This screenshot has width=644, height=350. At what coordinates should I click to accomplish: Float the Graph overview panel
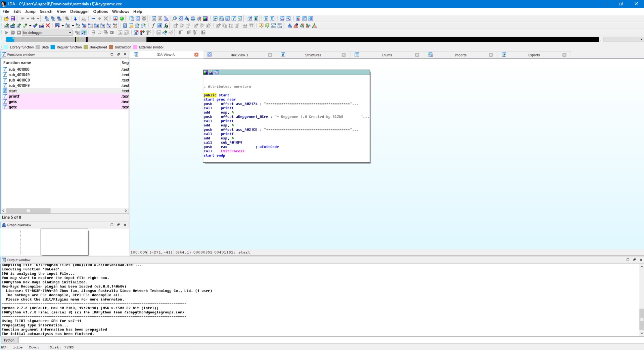point(119,225)
